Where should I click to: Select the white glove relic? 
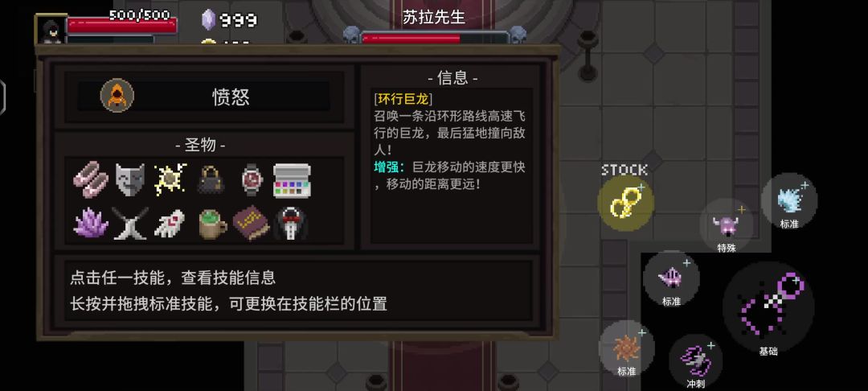point(170,223)
